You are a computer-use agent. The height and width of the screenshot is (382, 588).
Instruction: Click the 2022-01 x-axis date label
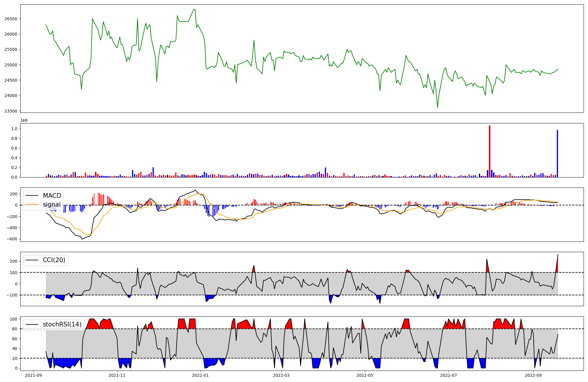point(201,375)
